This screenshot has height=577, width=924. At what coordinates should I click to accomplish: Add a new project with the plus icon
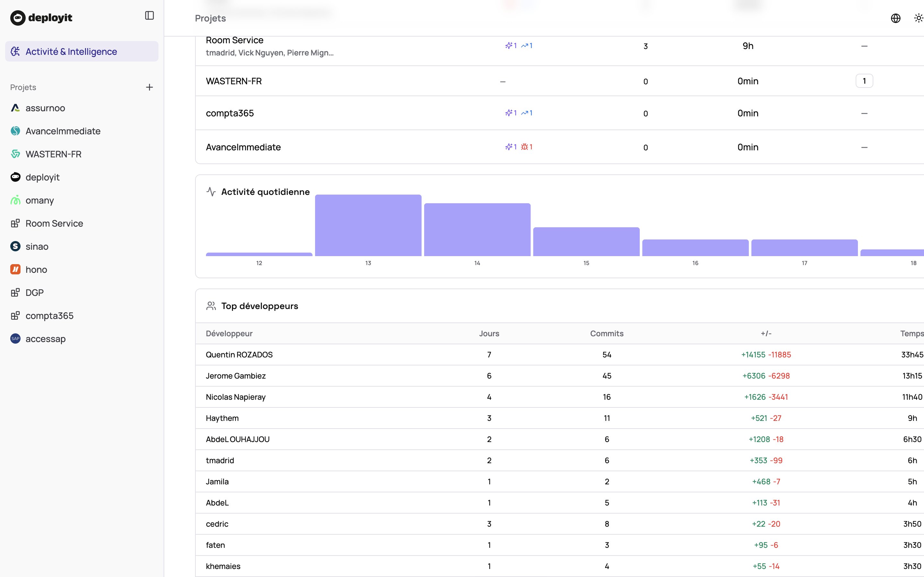(x=149, y=87)
